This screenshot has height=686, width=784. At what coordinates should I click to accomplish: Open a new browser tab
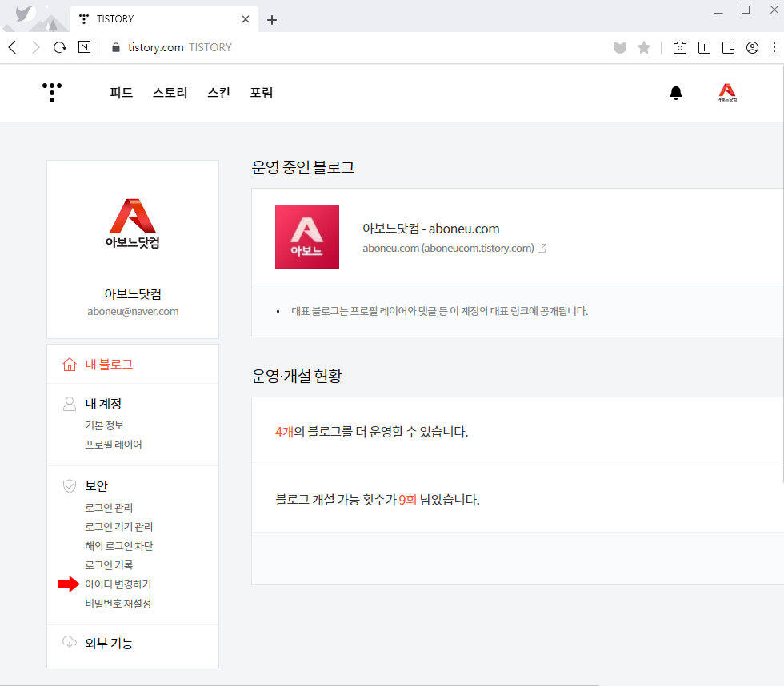pos(271,20)
